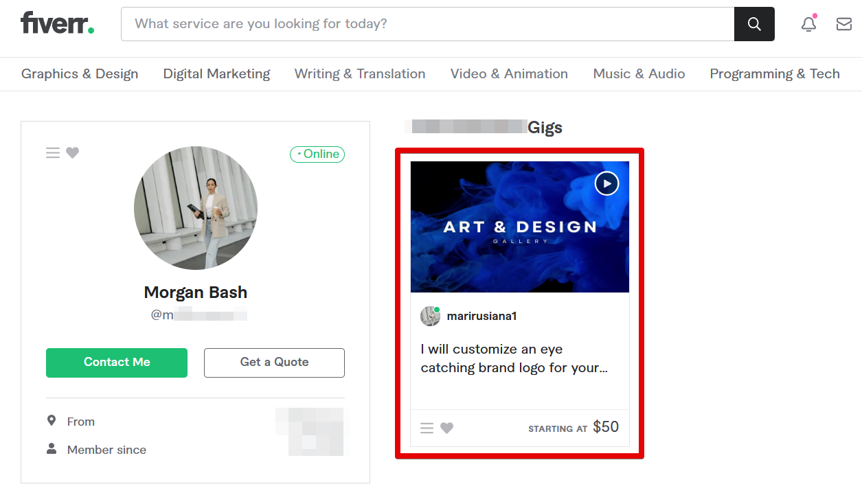Favorite the seller with profile heart icon
Image resolution: width=862 pixels, height=504 pixels.
pos(73,153)
